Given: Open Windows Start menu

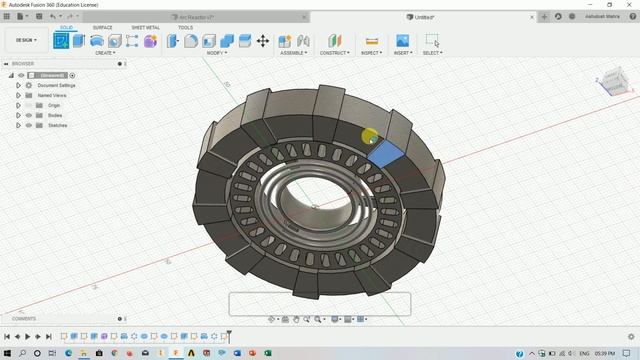Looking at the screenshot, I should pyautogui.click(x=7, y=353).
